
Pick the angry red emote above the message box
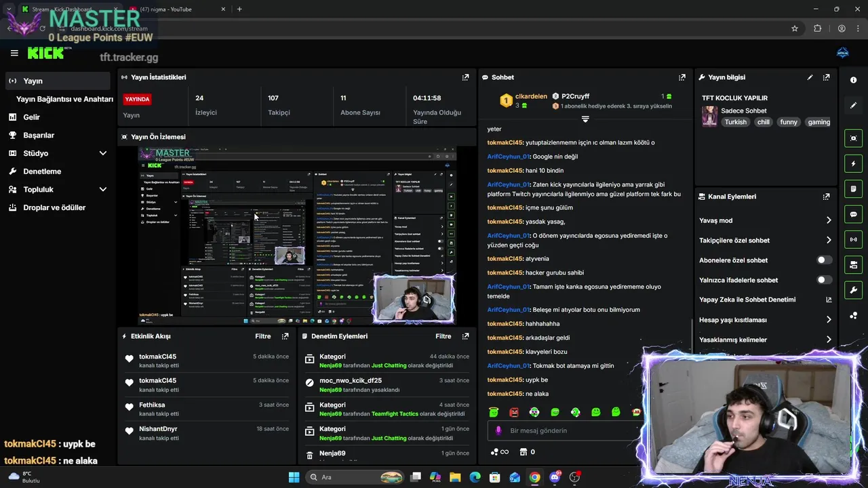click(514, 412)
